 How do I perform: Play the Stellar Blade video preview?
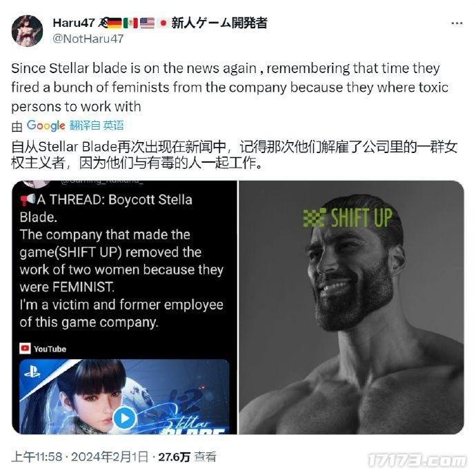pos(124,418)
